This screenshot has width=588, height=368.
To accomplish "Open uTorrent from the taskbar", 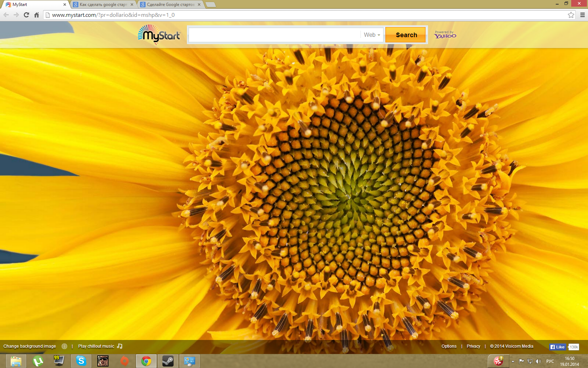I will 38,361.
